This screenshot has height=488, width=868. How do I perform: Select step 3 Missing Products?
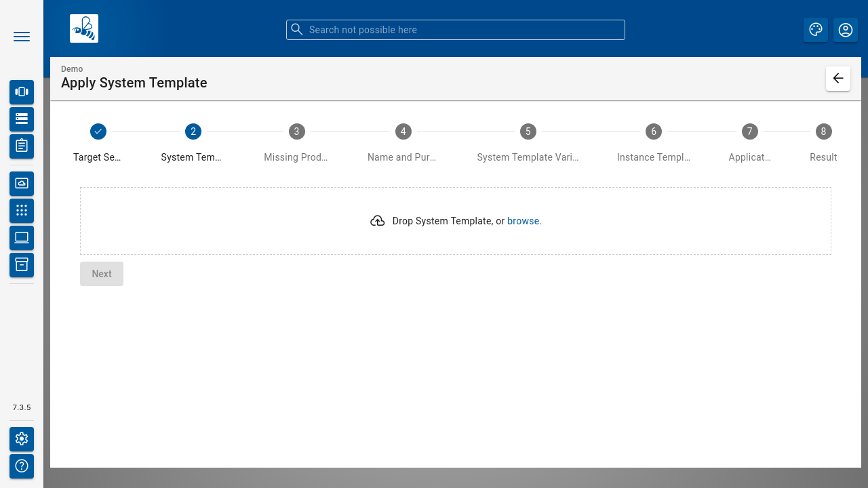(296, 143)
